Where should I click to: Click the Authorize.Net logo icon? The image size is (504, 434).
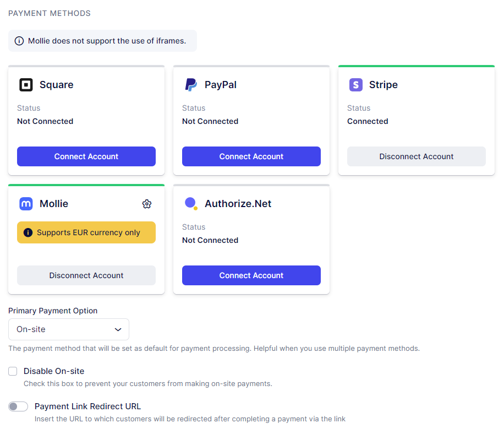pyautogui.click(x=191, y=204)
